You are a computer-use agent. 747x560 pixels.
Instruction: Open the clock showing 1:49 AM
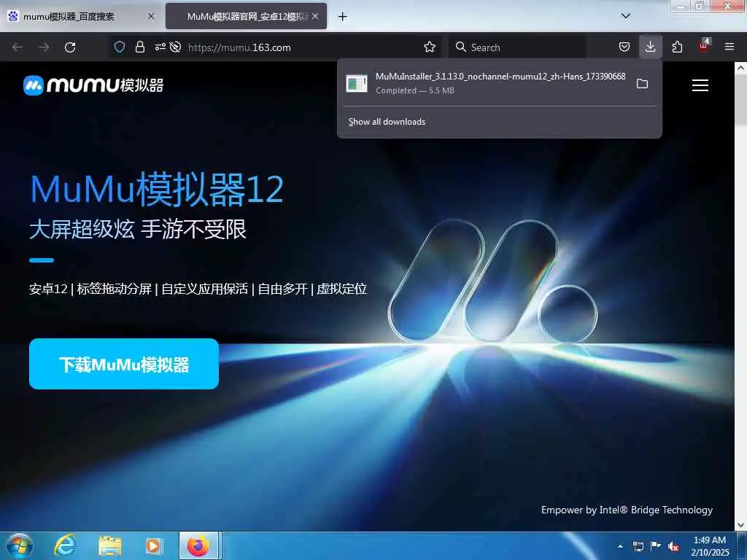[x=710, y=546]
